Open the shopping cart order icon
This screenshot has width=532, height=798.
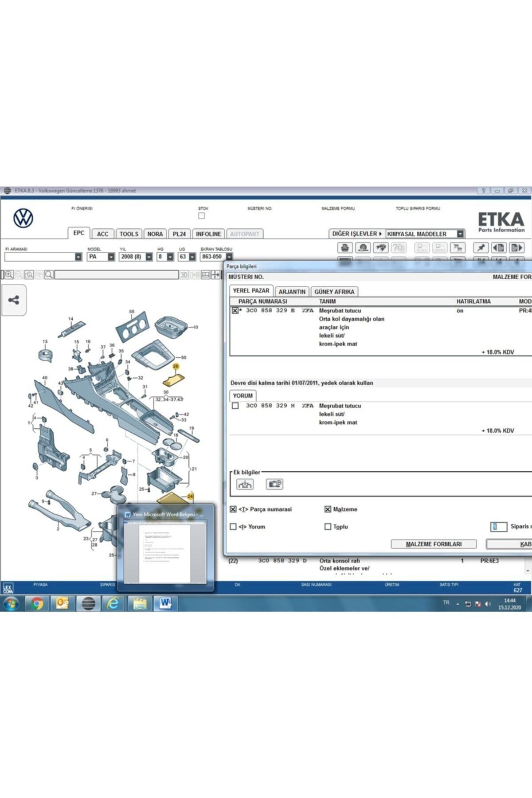(457, 247)
